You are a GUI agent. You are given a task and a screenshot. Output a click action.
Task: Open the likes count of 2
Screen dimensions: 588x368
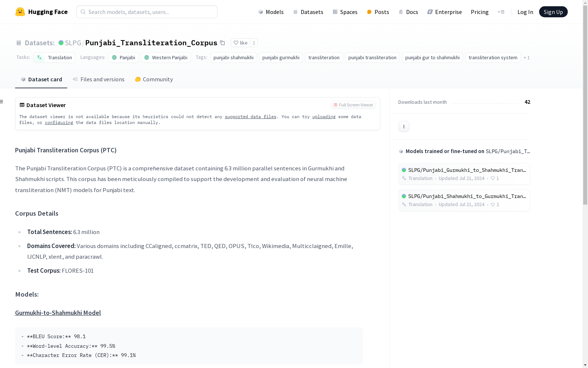254,43
